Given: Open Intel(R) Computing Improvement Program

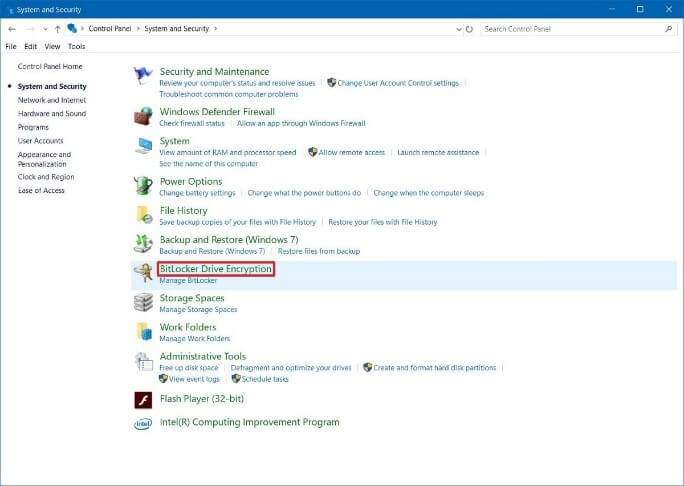Looking at the screenshot, I should [x=250, y=422].
